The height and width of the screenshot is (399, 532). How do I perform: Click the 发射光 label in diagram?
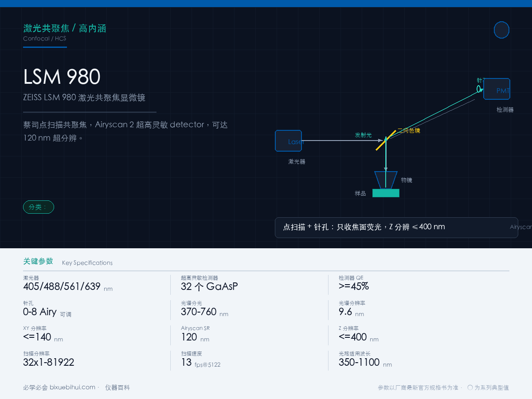(x=364, y=135)
